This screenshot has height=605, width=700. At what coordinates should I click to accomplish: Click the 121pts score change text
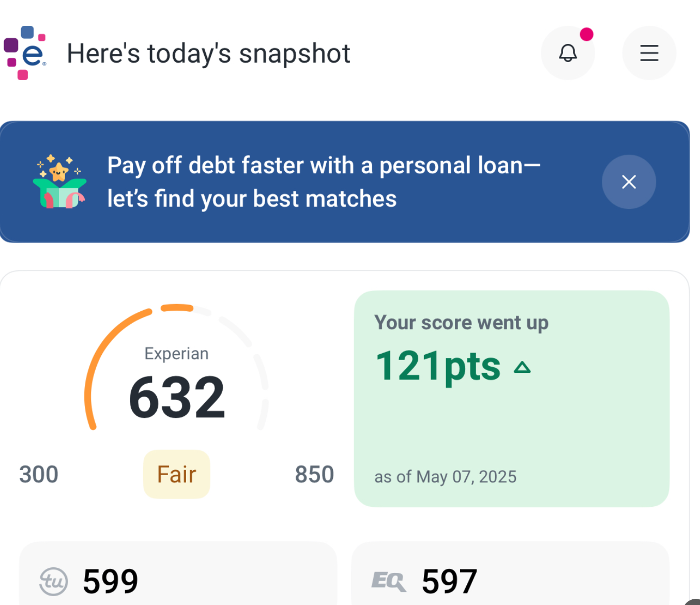tap(438, 367)
